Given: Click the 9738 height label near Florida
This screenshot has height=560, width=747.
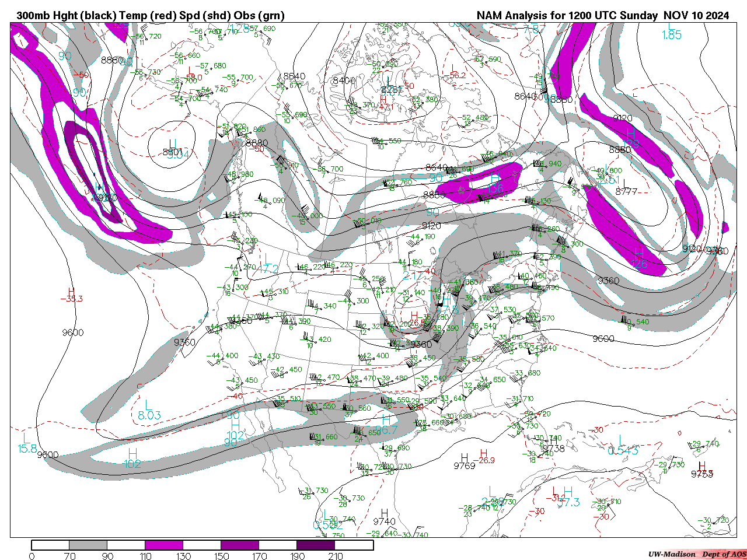Looking at the screenshot, I should point(553,449).
